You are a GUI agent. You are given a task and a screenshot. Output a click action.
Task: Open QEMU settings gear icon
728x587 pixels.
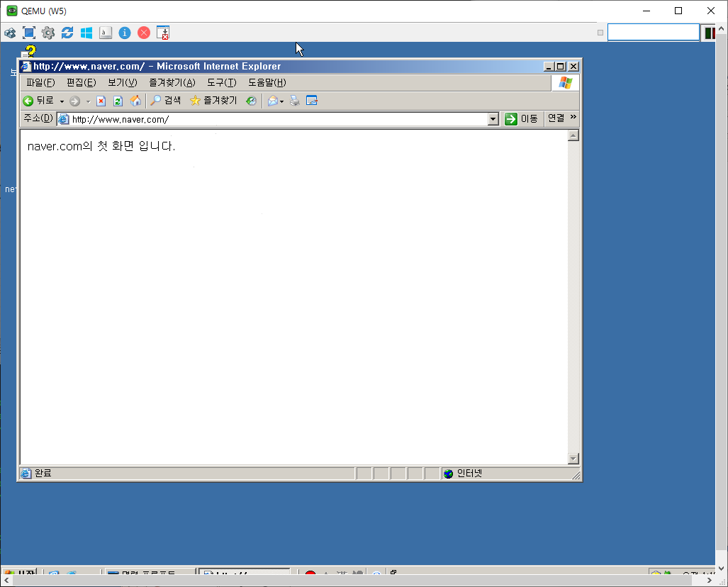(x=47, y=33)
